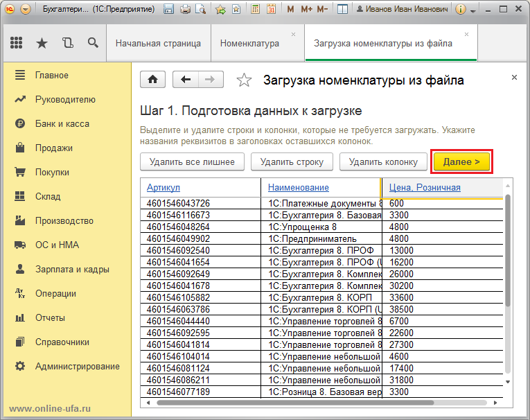Click the M+ memory button
The height and width of the screenshot is (420, 530).
pyautogui.click(x=306, y=9)
